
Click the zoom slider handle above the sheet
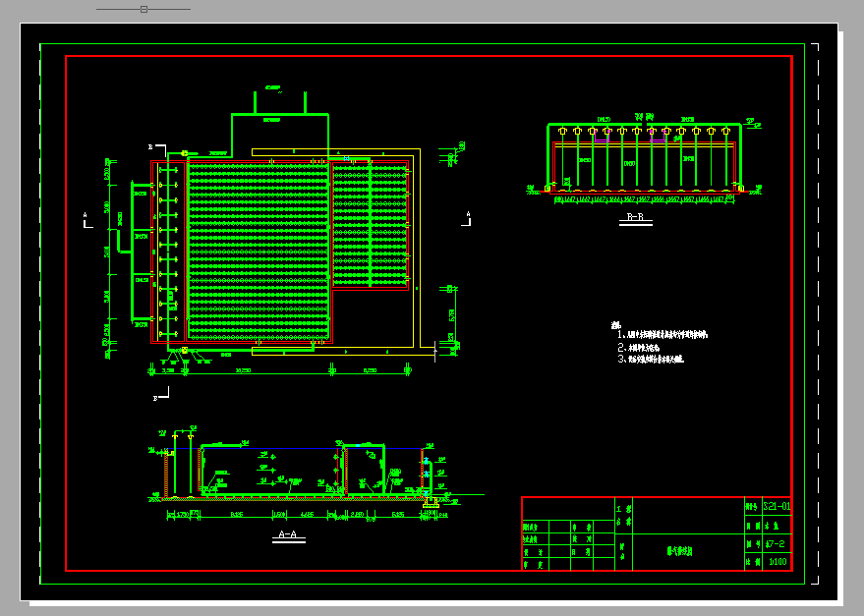(144, 9)
